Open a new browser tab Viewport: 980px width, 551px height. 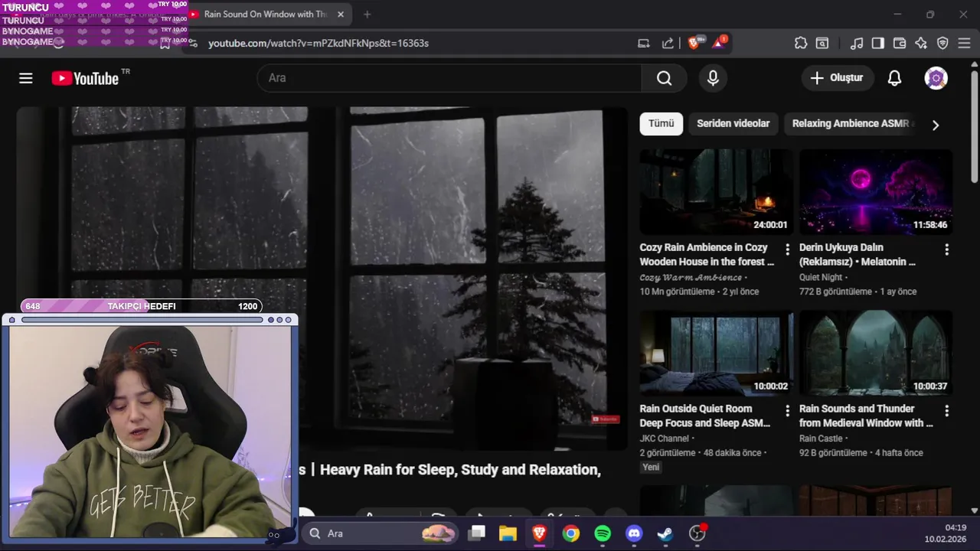point(367,15)
